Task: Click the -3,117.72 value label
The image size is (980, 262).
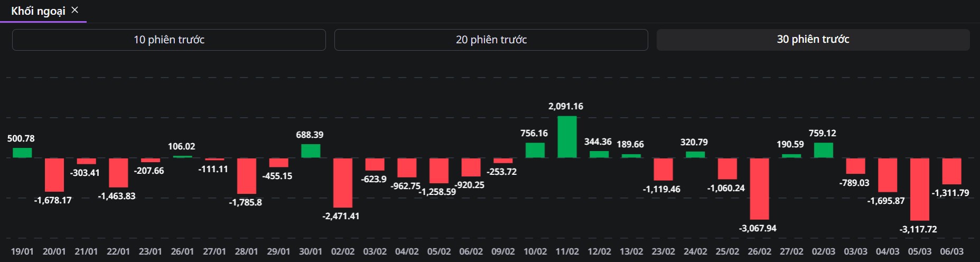Action: [x=918, y=229]
